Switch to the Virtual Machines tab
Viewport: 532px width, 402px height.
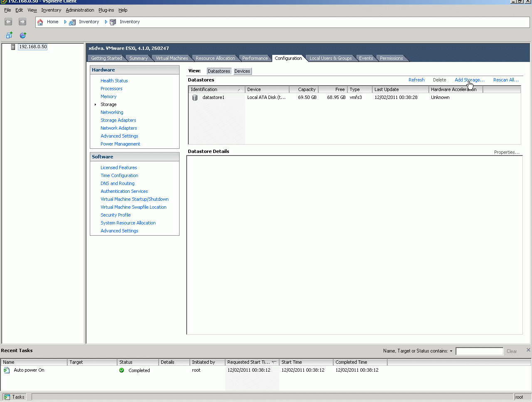click(x=172, y=58)
